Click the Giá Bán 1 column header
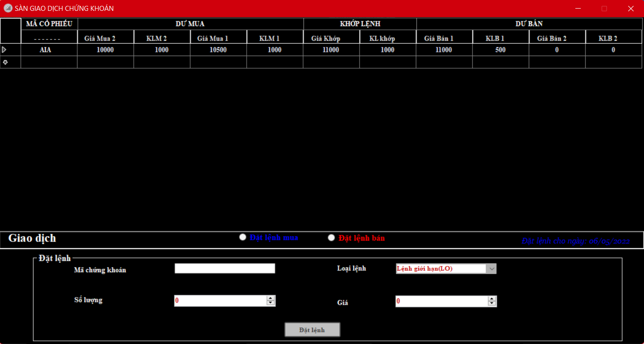The width and height of the screenshot is (644, 344). point(444,37)
